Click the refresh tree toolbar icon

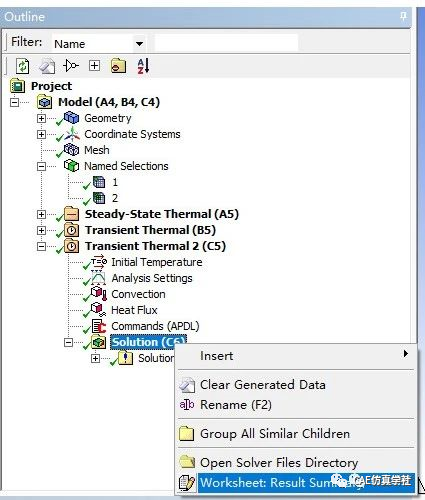coord(23,66)
